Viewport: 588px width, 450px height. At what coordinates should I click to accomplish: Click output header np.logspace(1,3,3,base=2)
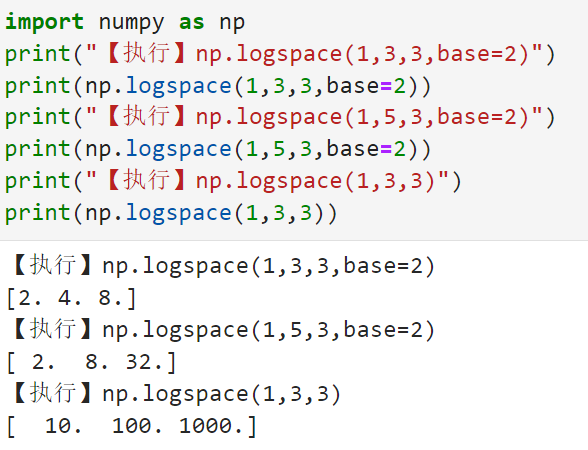tap(224, 266)
